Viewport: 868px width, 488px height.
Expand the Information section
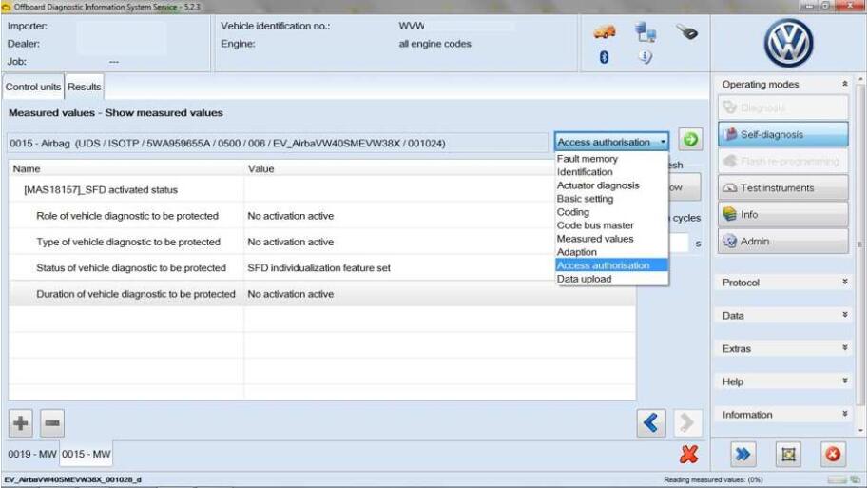tap(845, 414)
